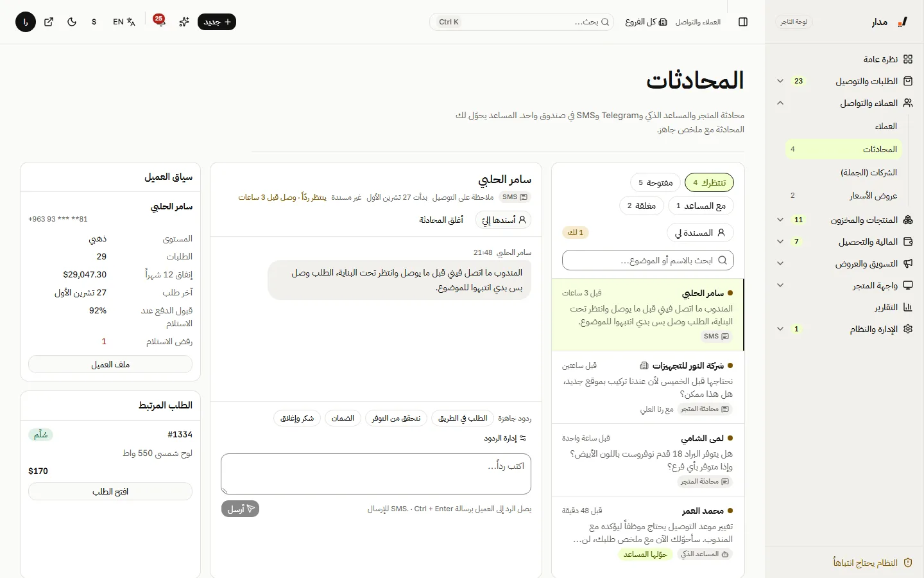Open شركة النور للتجهيزات conversation
This screenshot has width=924, height=578.
(648, 387)
